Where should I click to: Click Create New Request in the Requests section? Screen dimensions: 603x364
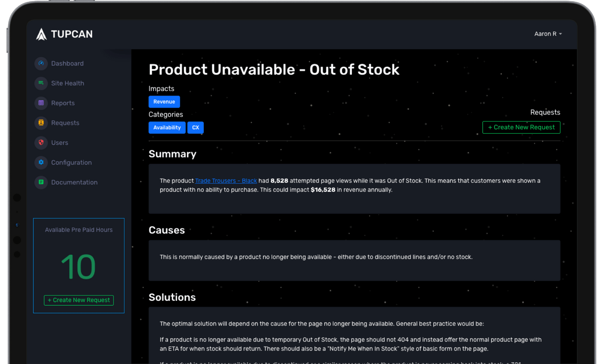click(521, 127)
